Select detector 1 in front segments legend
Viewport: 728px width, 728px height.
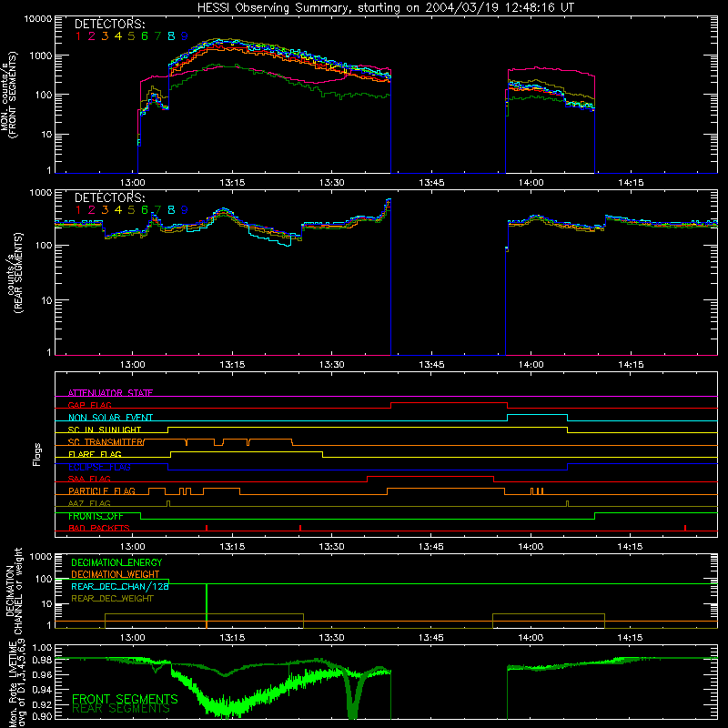[78, 36]
